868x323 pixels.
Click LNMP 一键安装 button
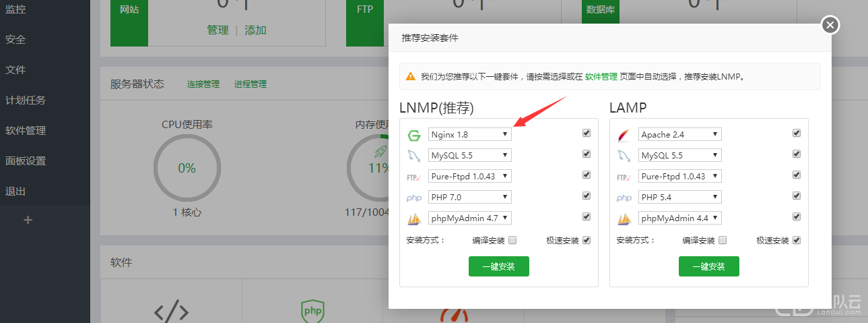pos(499,266)
